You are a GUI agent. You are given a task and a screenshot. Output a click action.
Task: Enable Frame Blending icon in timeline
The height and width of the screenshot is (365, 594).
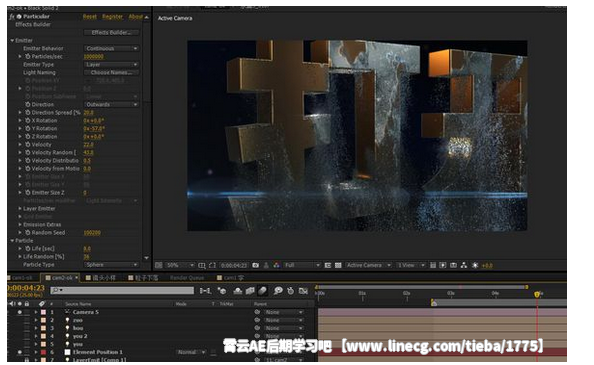point(250,291)
